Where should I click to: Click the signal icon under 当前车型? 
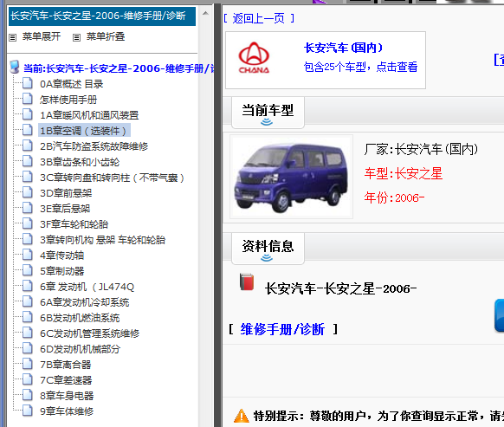point(267,122)
